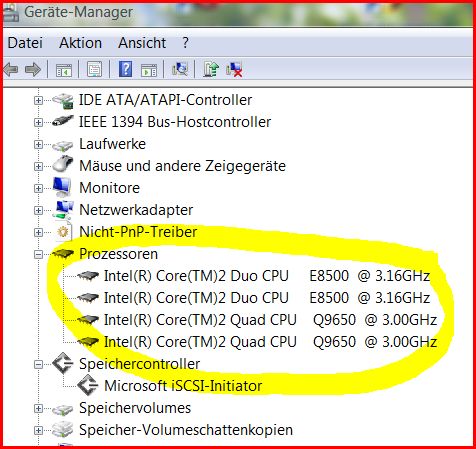The height and width of the screenshot is (449, 476).
Task: Expand the Laufwerke node
Action: pos(38,144)
